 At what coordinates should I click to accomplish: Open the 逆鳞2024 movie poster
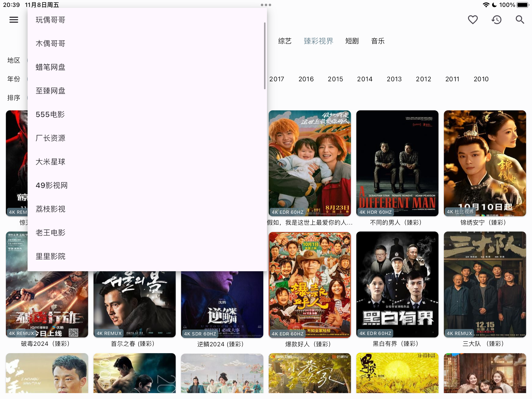[x=222, y=304]
